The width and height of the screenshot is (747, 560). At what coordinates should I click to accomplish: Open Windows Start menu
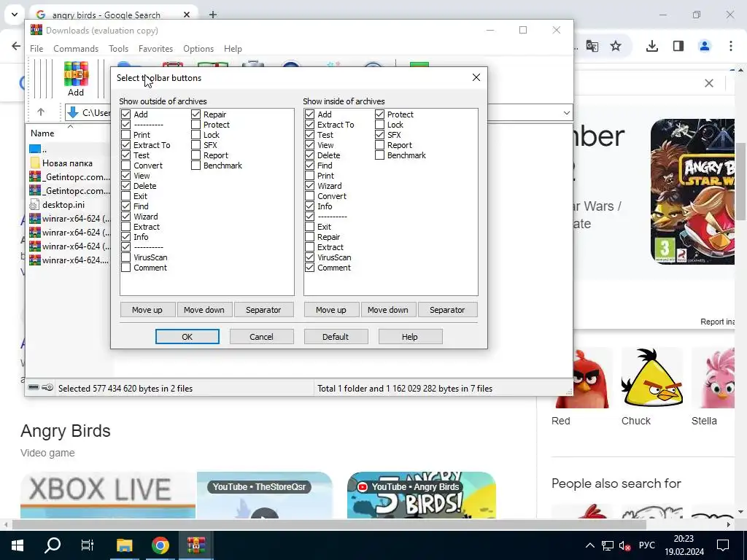pos(18,545)
